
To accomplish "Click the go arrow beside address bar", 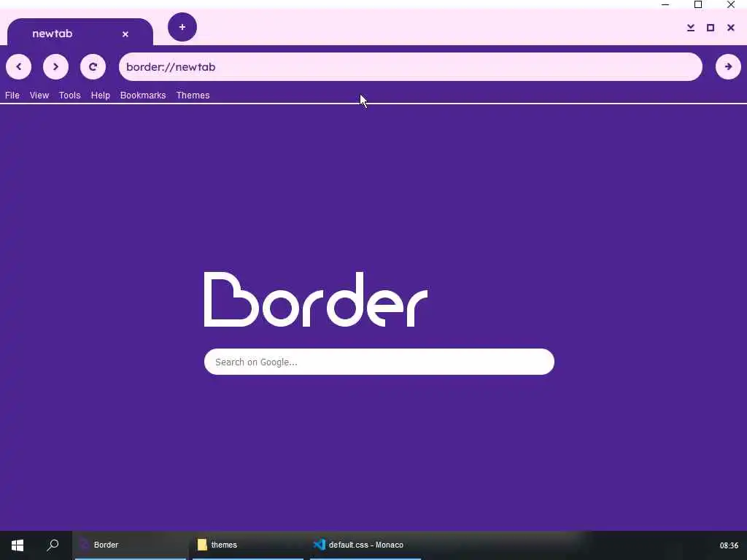I will 728,66.
